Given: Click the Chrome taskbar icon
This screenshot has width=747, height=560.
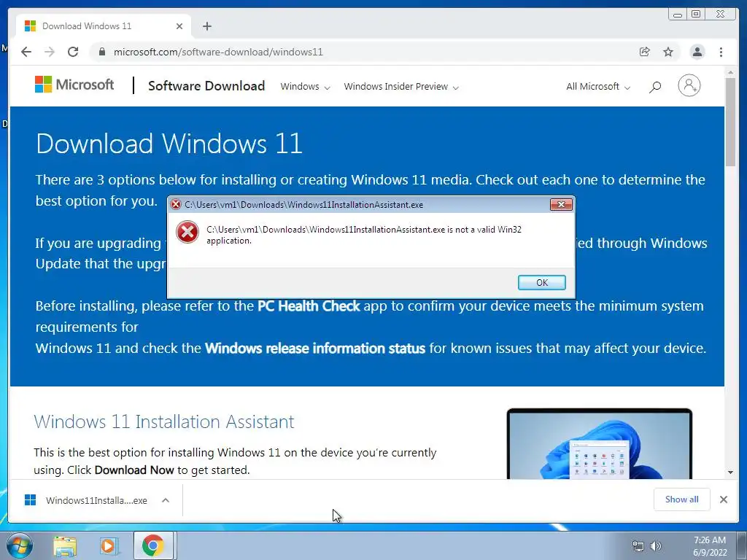Looking at the screenshot, I should tap(152, 545).
